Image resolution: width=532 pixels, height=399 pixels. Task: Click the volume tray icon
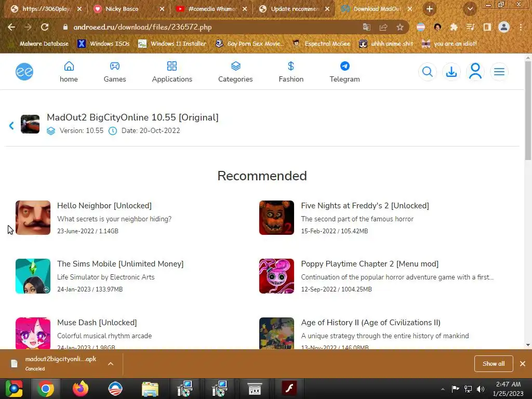click(481, 389)
